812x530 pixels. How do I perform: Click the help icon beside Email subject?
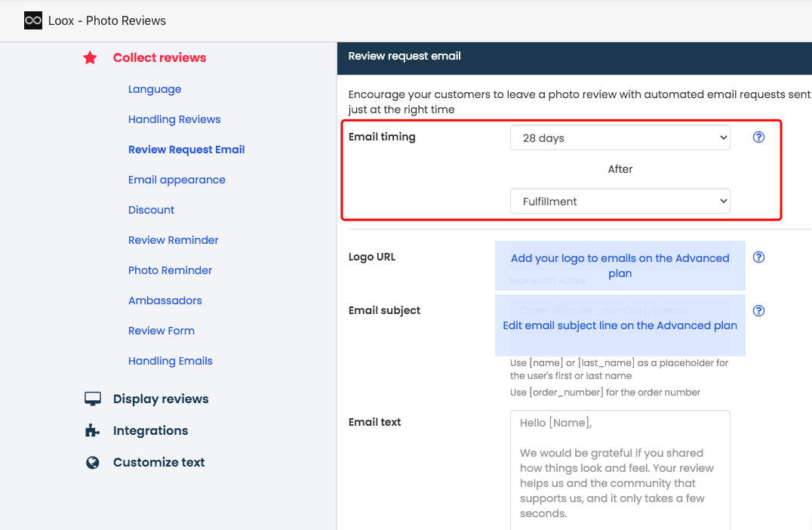coord(759,311)
